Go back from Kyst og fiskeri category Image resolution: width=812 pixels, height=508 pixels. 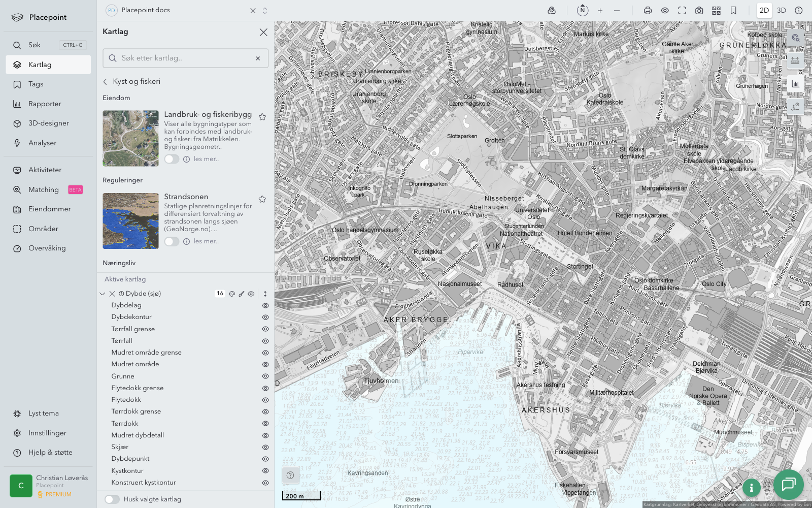tap(106, 81)
